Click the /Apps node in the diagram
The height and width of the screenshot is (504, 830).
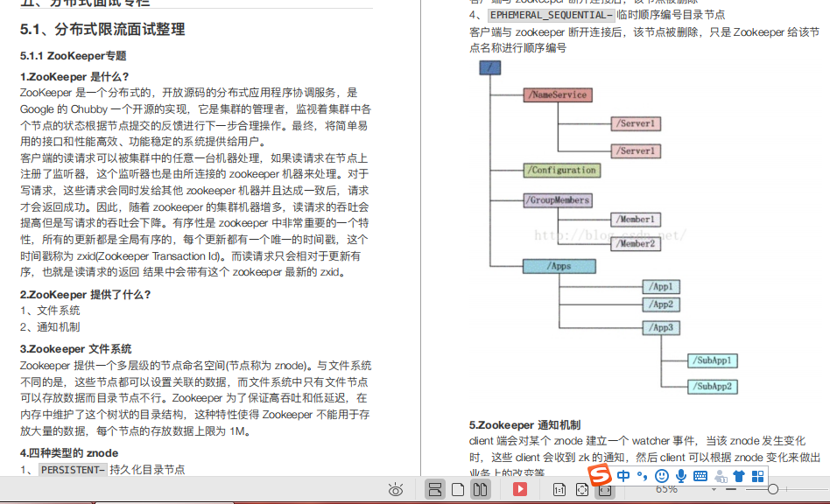(x=559, y=266)
